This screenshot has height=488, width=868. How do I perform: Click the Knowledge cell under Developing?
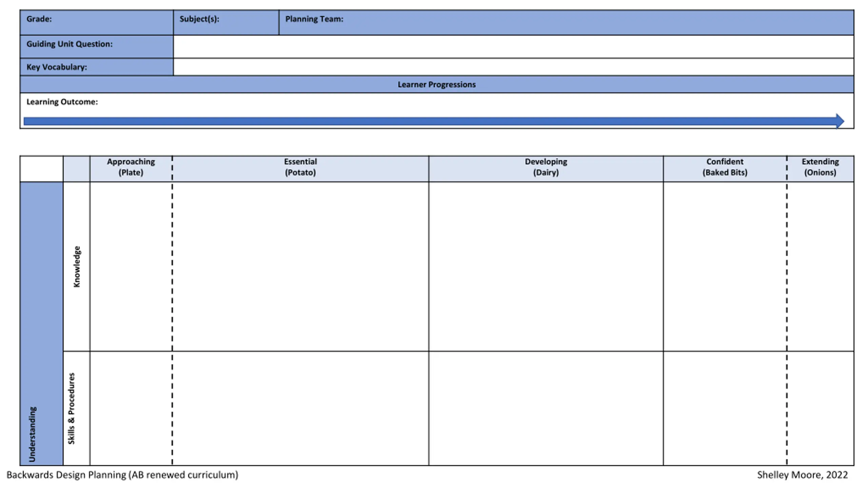click(x=546, y=266)
